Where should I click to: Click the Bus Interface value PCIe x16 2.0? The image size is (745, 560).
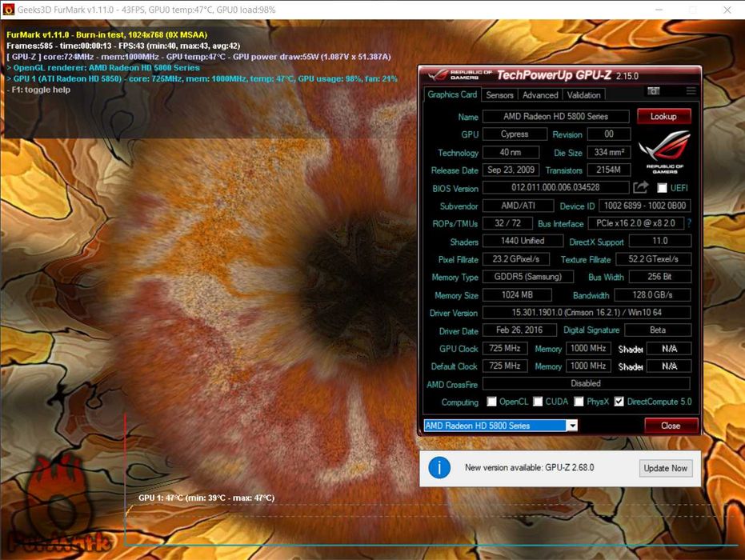click(x=635, y=222)
